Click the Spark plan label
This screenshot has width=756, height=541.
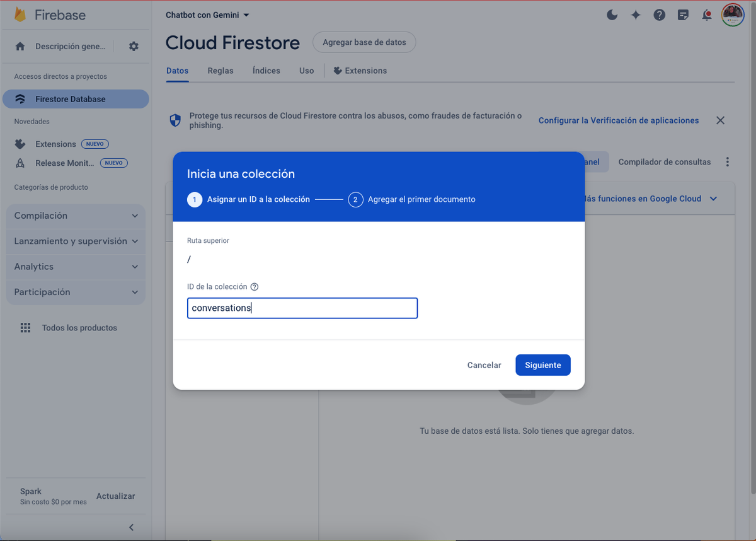coord(31,491)
